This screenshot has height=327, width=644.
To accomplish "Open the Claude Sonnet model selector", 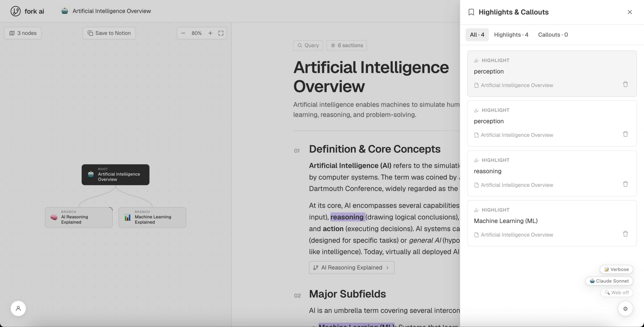I will click(x=609, y=281).
